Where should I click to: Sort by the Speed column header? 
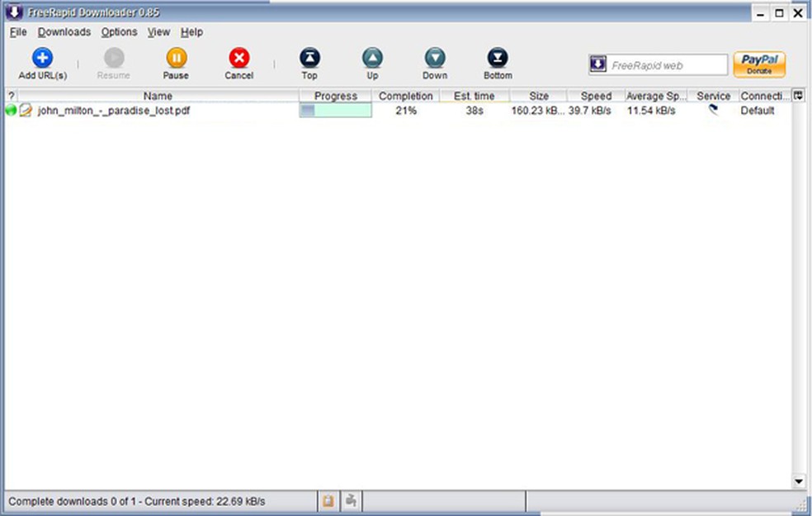pyautogui.click(x=596, y=96)
